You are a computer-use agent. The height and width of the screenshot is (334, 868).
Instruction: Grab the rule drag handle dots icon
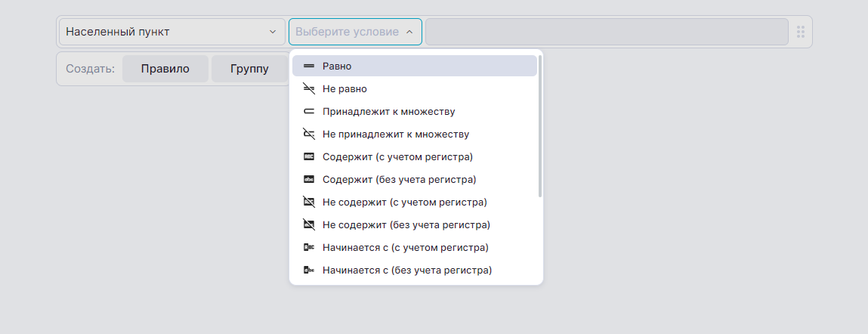(801, 32)
